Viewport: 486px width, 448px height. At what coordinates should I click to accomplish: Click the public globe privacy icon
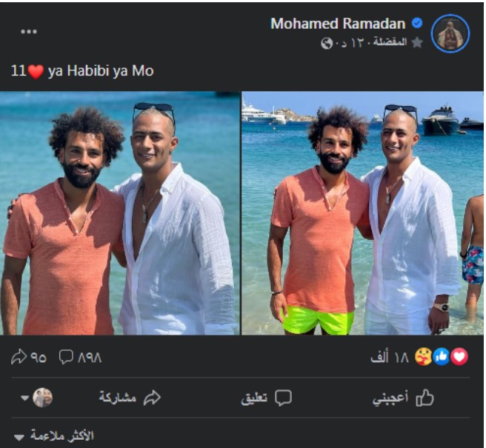tap(327, 44)
